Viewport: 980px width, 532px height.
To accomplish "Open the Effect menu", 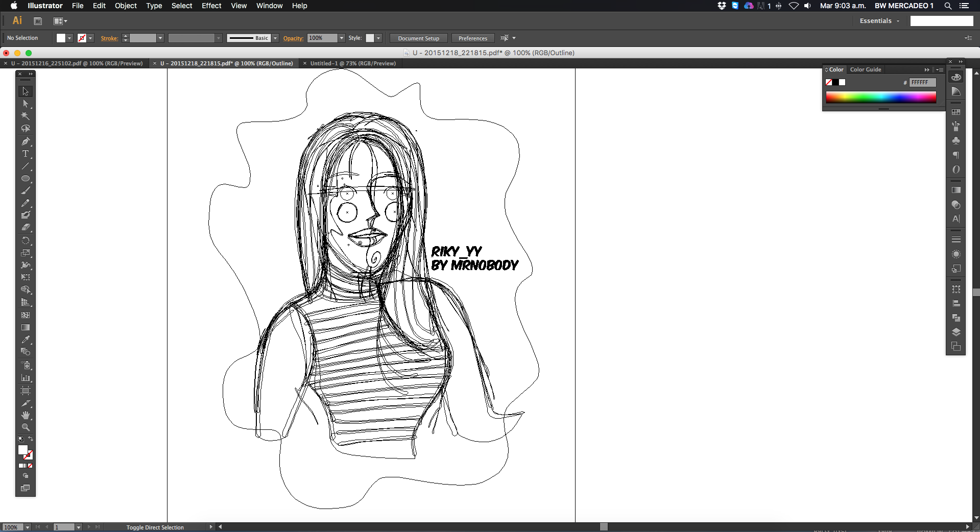I will pyautogui.click(x=211, y=6).
